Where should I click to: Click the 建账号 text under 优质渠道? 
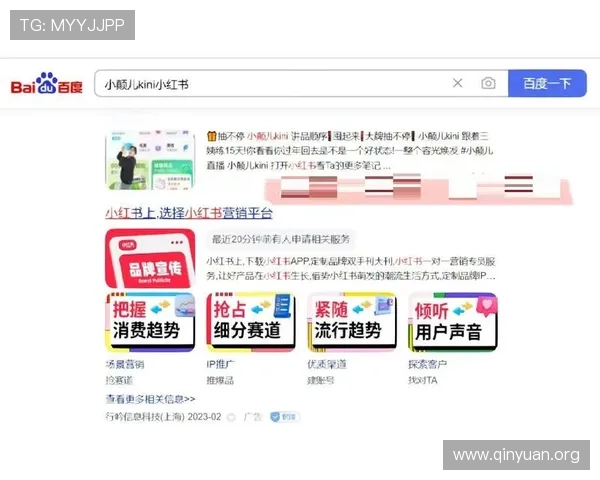(x=321, y=380)
